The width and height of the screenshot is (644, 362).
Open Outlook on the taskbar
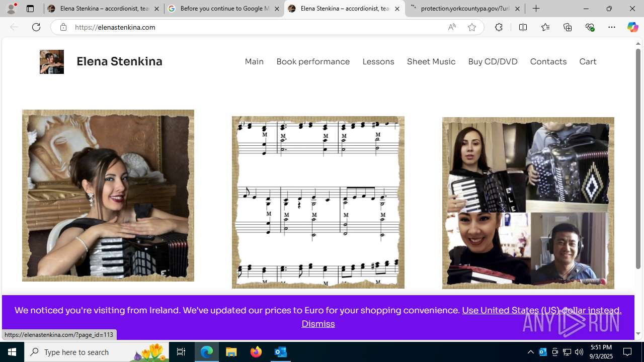[280, 352]
